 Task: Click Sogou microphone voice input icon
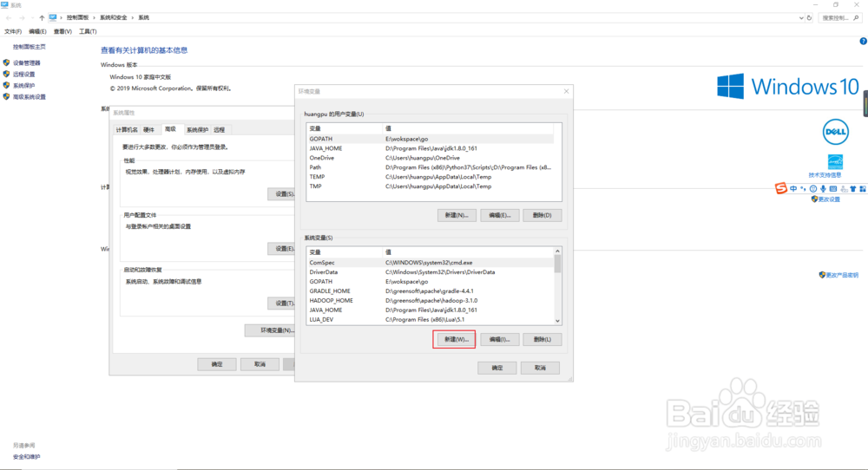point(823,188)
